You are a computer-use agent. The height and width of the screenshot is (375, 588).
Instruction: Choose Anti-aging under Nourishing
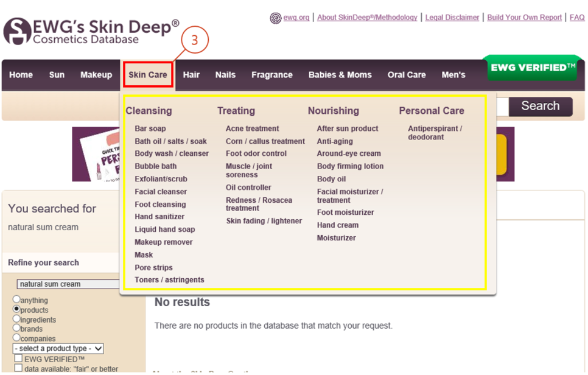[335, 142]
